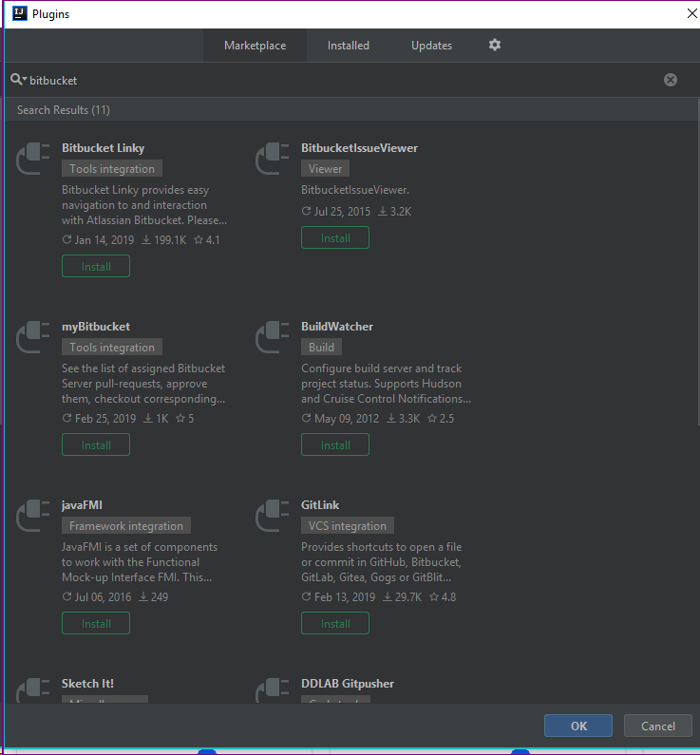
Task: Click the Bitbucket Linky plugin icon
Action: coord(32,159)
